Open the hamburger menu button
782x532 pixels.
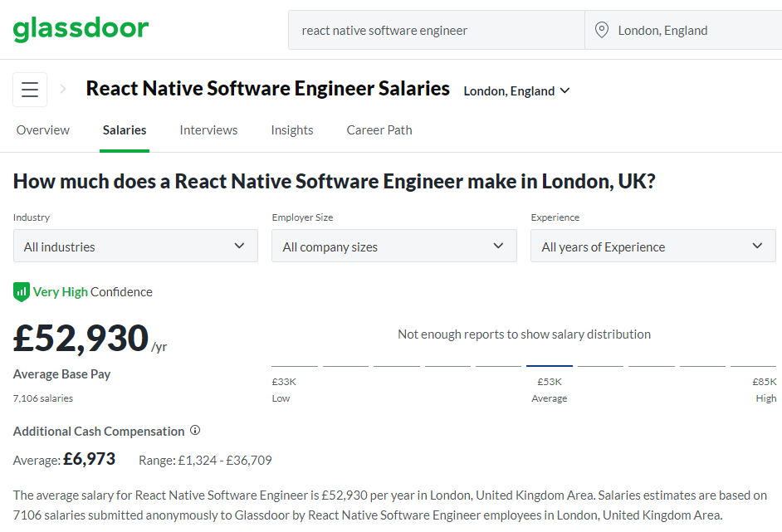[x=30, y=90]
